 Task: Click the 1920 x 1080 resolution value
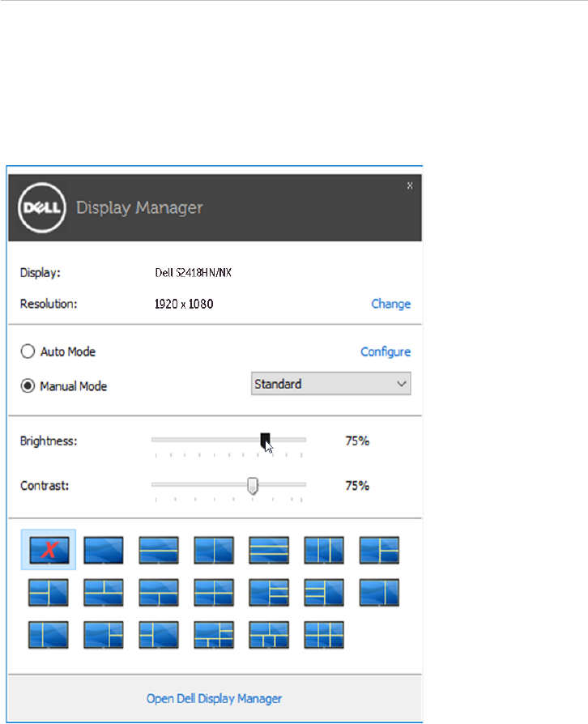click(184, 304)
